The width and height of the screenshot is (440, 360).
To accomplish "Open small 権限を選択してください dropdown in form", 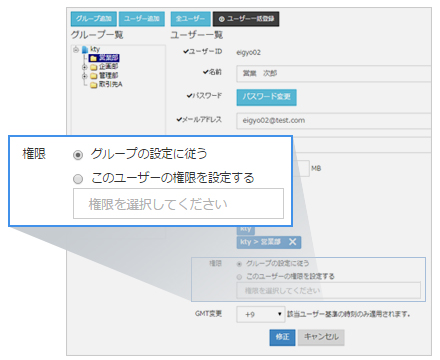I will click(328, 291).
